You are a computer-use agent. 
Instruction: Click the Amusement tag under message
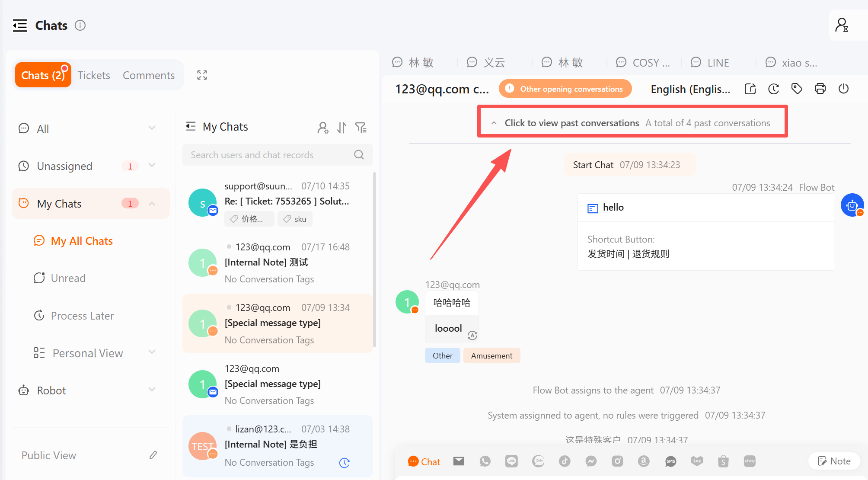click(491, 355)
